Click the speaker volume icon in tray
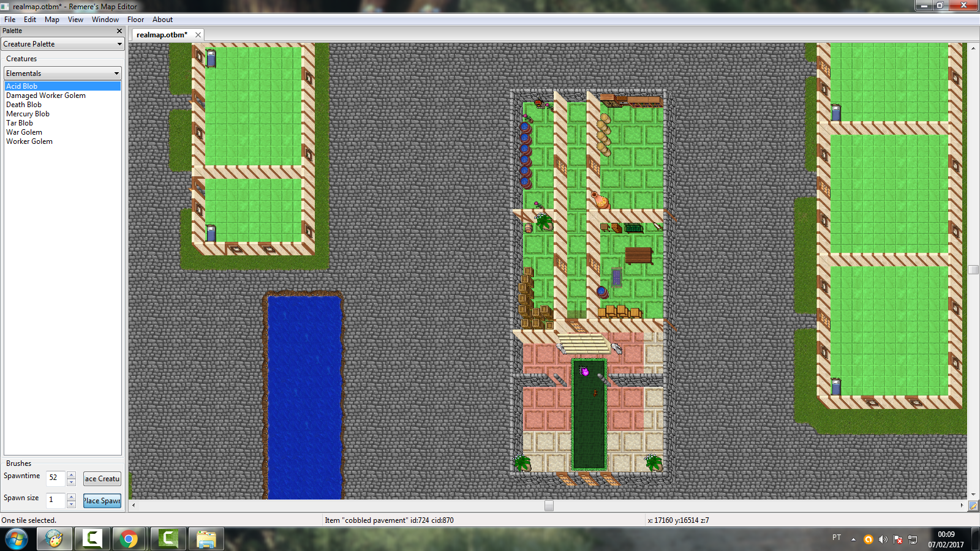Viewport: 980px width, 551px height. [x=883, y=539]
